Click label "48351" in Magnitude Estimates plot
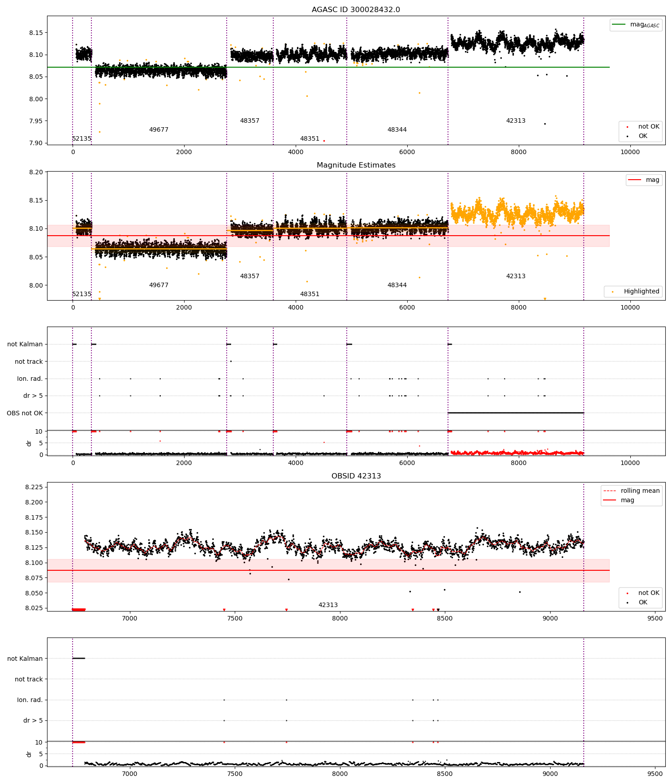The image size is (672, 784). pyautogui.click(x=310, y=294)
